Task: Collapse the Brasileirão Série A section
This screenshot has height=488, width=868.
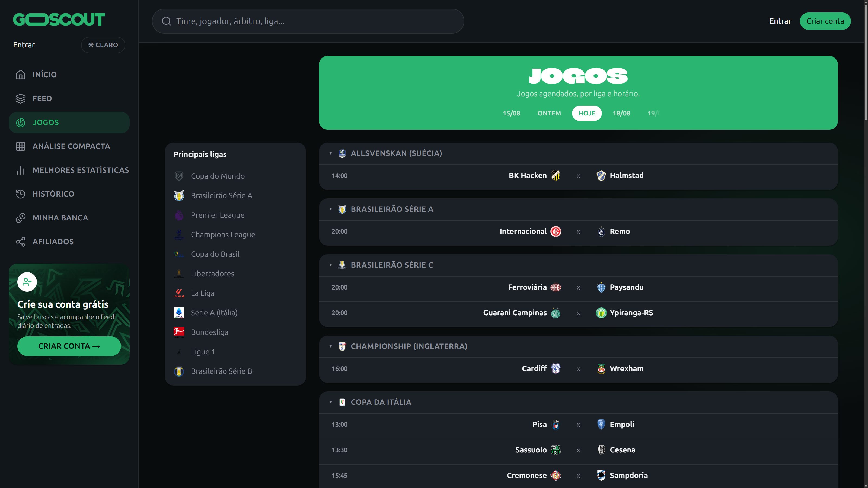Action: (331, 209)
